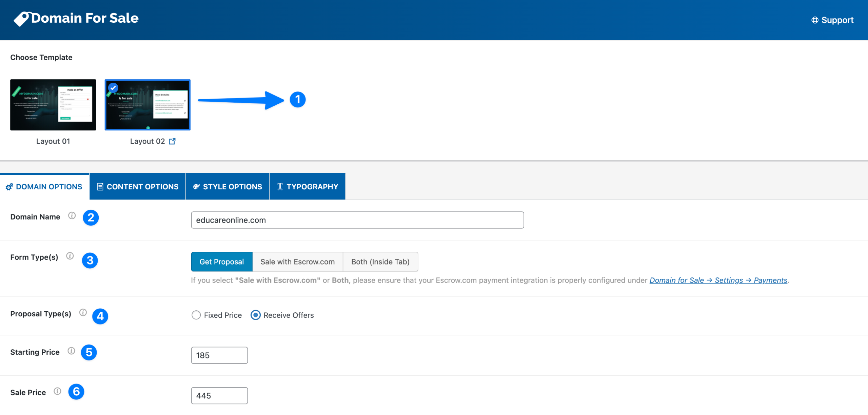
Task: Select the Get Proposal form type
Action: pos(221,262)
